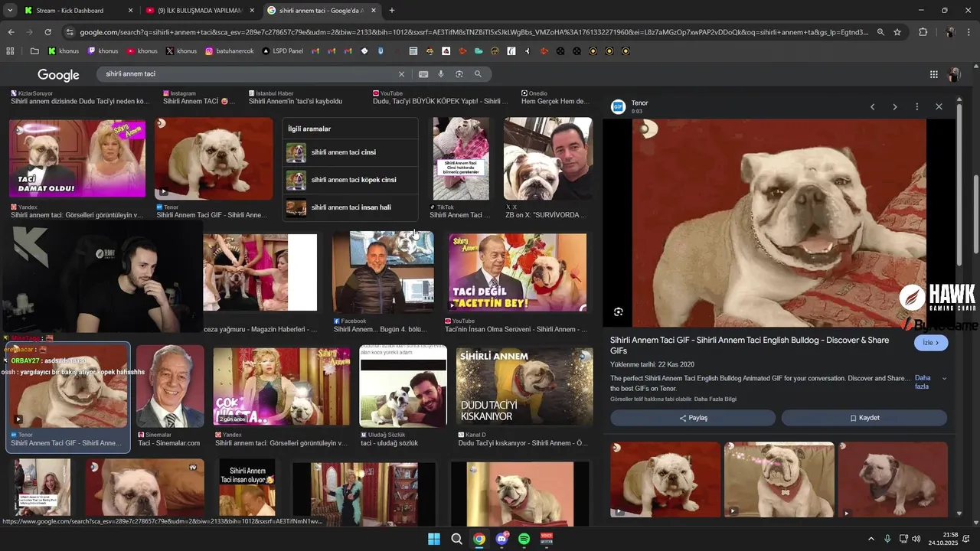Screen dimensions: 980x551
Task: Open the uludağ sözlük taci thumbnail
Action: click(403, 386)
